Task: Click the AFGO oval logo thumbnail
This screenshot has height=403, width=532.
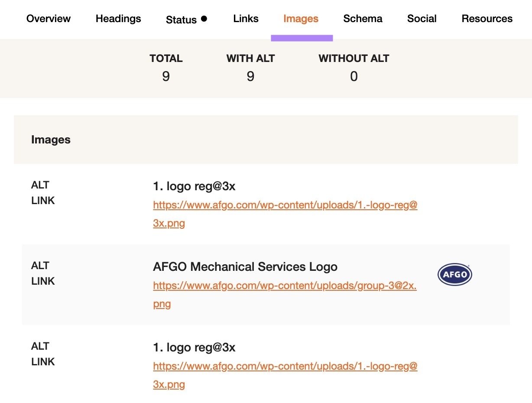Action: coord(454,274)
